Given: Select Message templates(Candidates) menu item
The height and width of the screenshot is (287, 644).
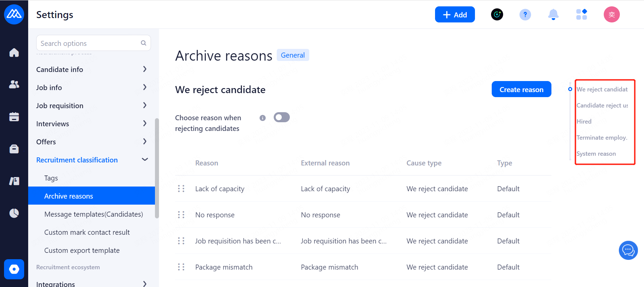Looking at the screenshot, I should [x=94, y=214].
